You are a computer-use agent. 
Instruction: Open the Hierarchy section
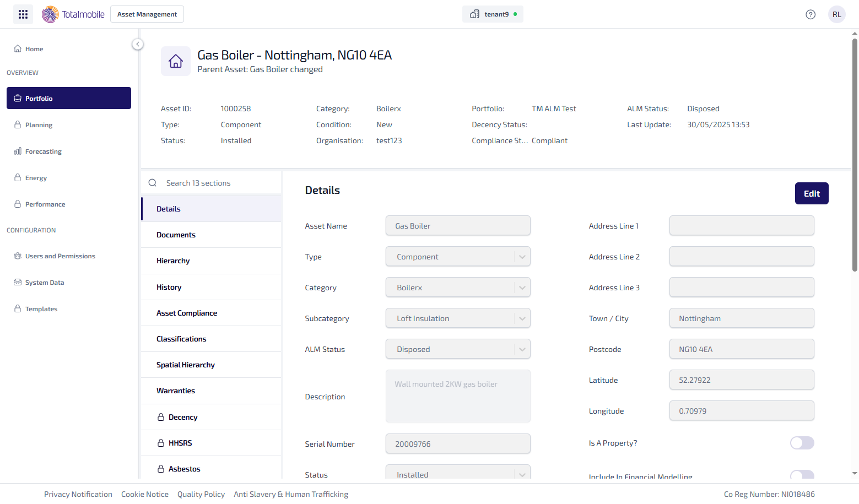pyautogui.click(x=173, y=261)
